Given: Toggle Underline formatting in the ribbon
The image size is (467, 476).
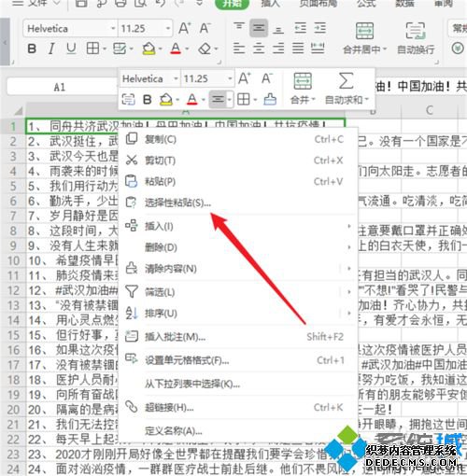Looking at the screenshot, I should tap(71, 49).
